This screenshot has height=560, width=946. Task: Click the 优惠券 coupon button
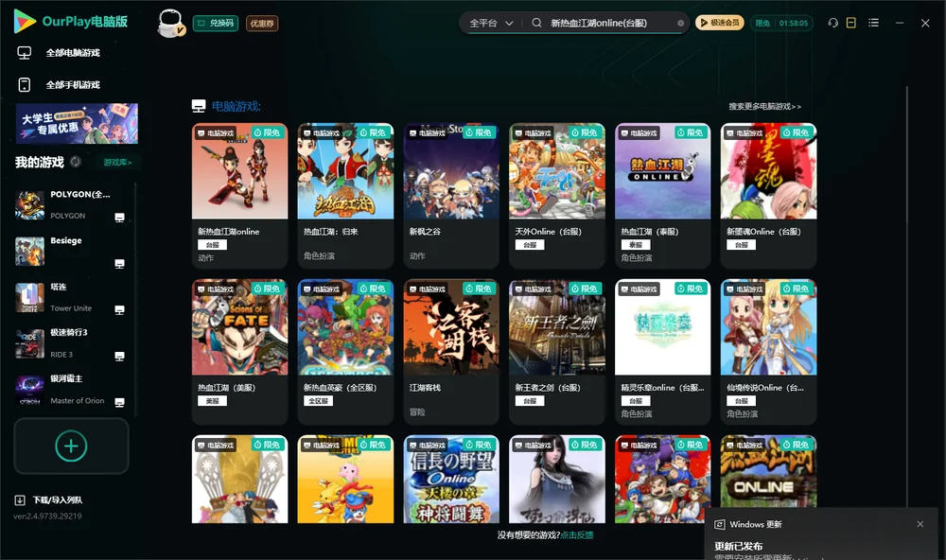pos(262,23)
